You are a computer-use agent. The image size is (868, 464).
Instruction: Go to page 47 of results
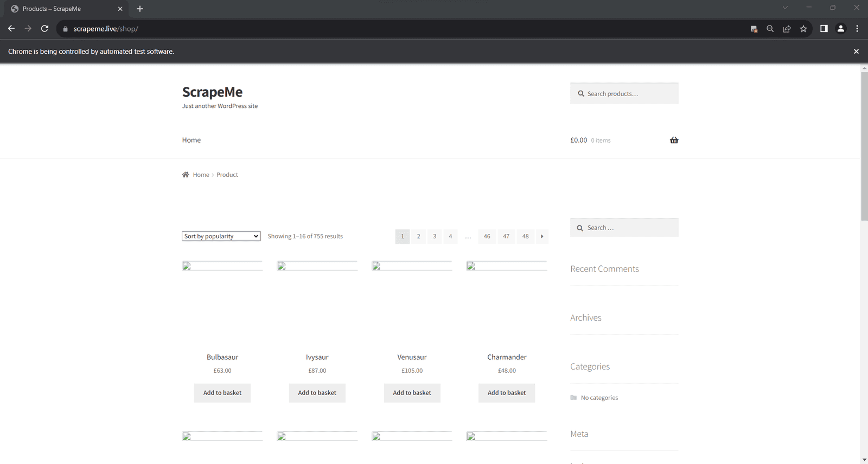click(506, 237)
